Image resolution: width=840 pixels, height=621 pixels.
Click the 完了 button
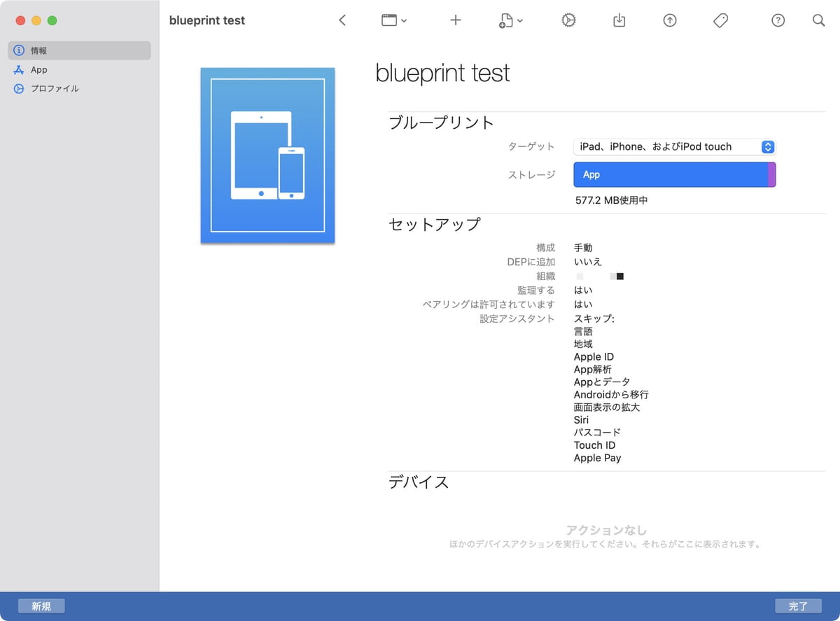pos(798,606)
